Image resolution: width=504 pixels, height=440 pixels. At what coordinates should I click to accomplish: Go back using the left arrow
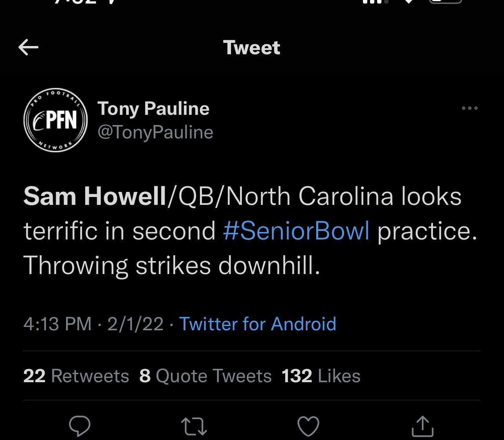click(28, 48)
